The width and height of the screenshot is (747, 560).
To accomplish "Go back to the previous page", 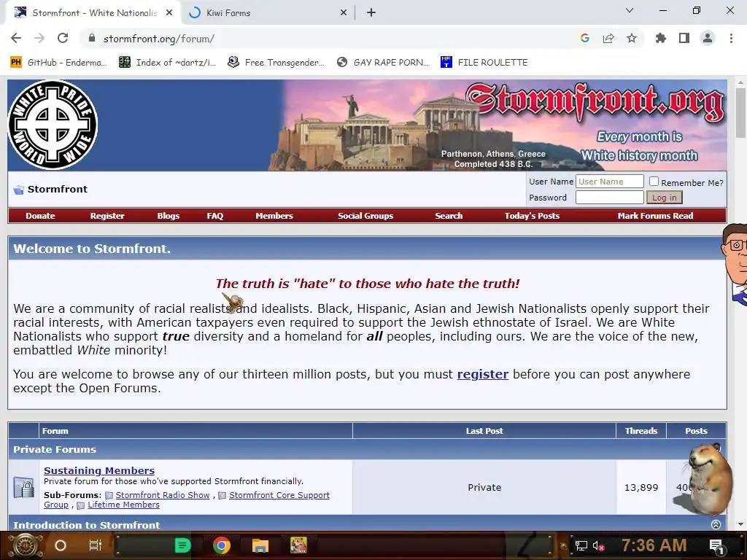I will point(16,38).
